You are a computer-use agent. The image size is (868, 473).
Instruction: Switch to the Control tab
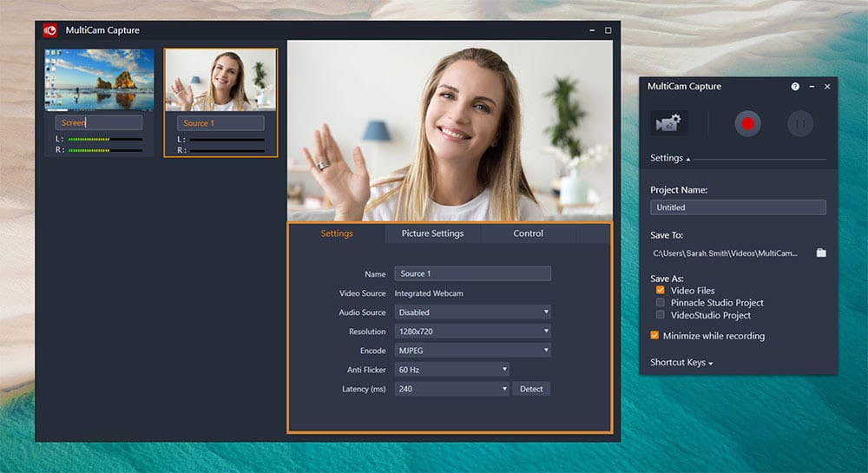click(x=528, y=233)
